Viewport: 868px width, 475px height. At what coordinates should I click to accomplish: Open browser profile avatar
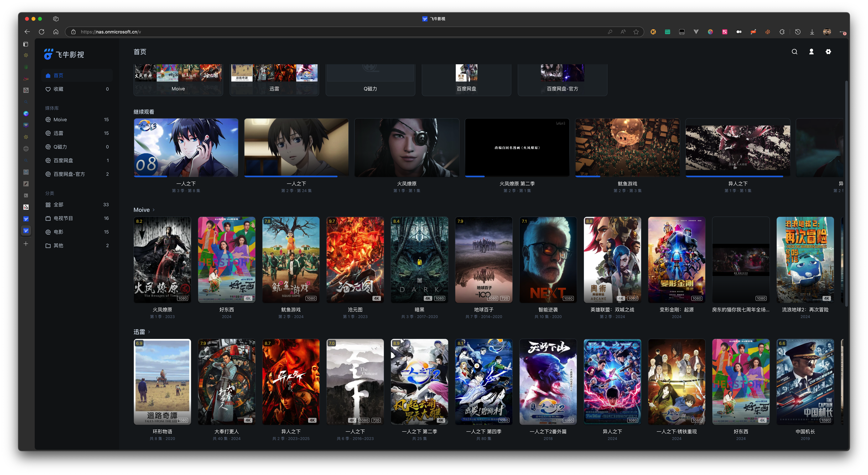pyautogui.click(x=827, y=32)
